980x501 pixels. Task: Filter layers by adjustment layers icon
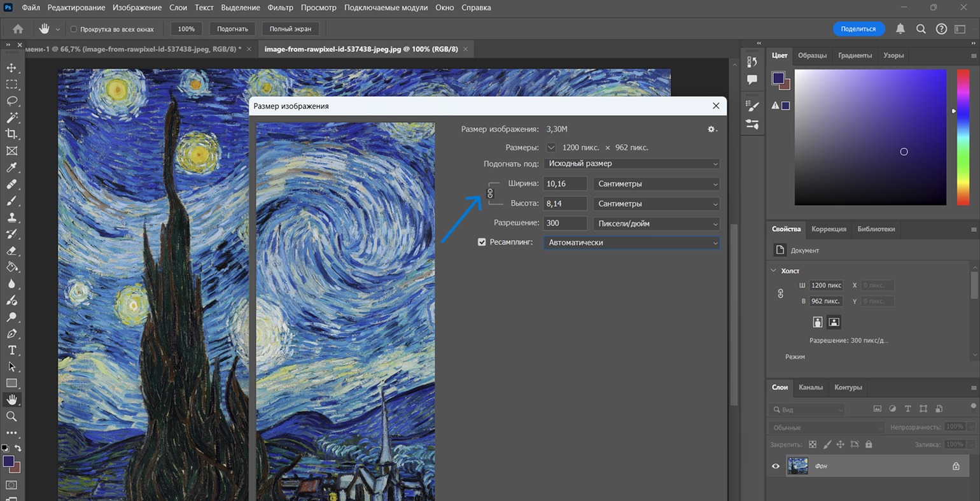coord(893,409)
